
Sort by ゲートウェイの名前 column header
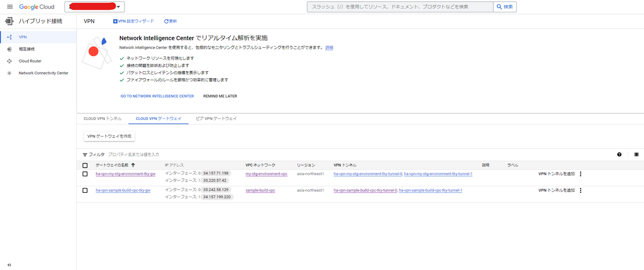pos(115,165)
